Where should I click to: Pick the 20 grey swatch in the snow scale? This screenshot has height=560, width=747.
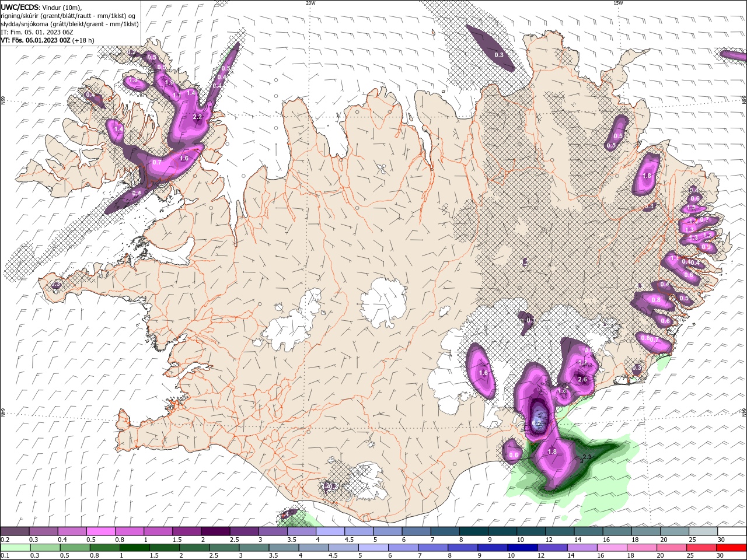point(675,531)
